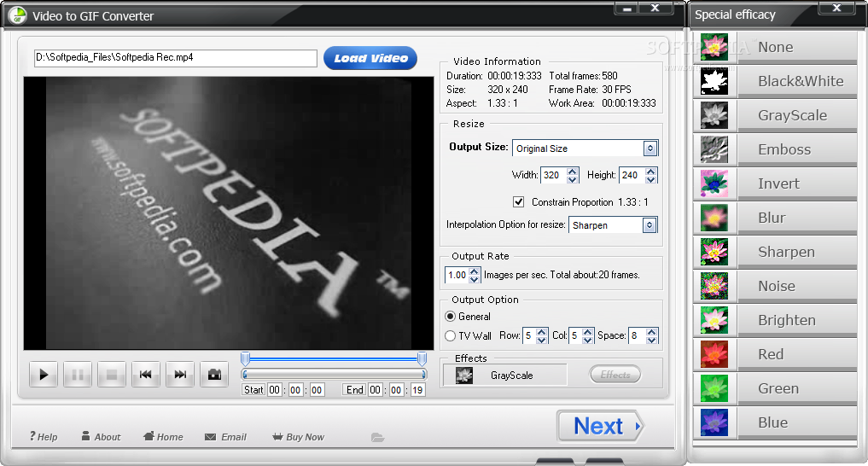
Task: Increase the output rate spinner
Action: 474,271
